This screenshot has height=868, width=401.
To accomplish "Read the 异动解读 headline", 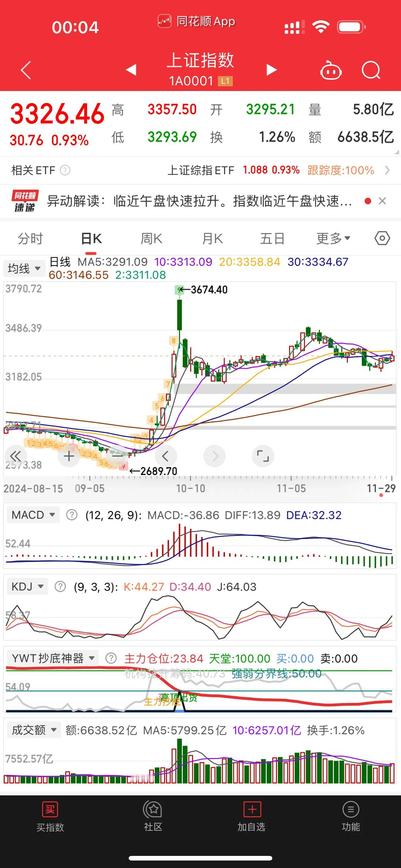I will pos(199,201).
